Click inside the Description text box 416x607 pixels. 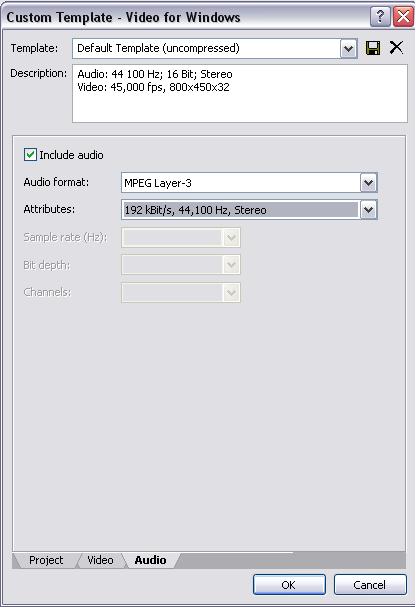(x=240, y=94)
